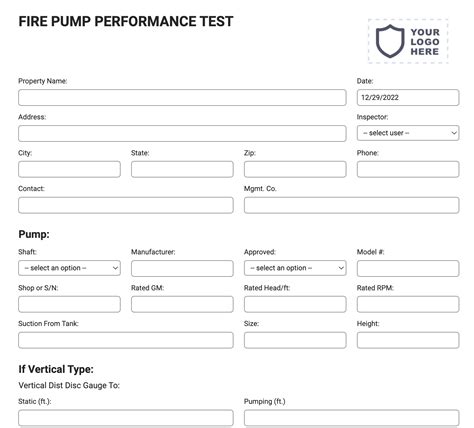Click the Phone input field
This screenshot has height=428, width=474.
(408, 169)
